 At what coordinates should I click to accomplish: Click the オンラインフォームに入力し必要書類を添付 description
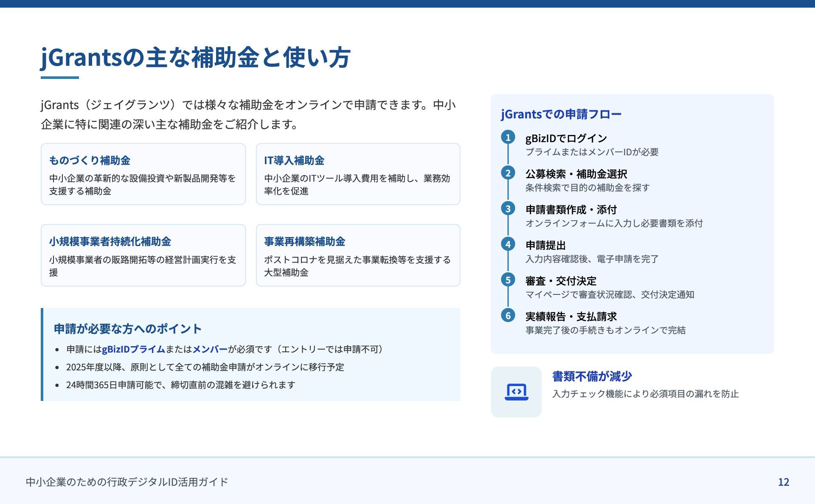coord(614,223)
